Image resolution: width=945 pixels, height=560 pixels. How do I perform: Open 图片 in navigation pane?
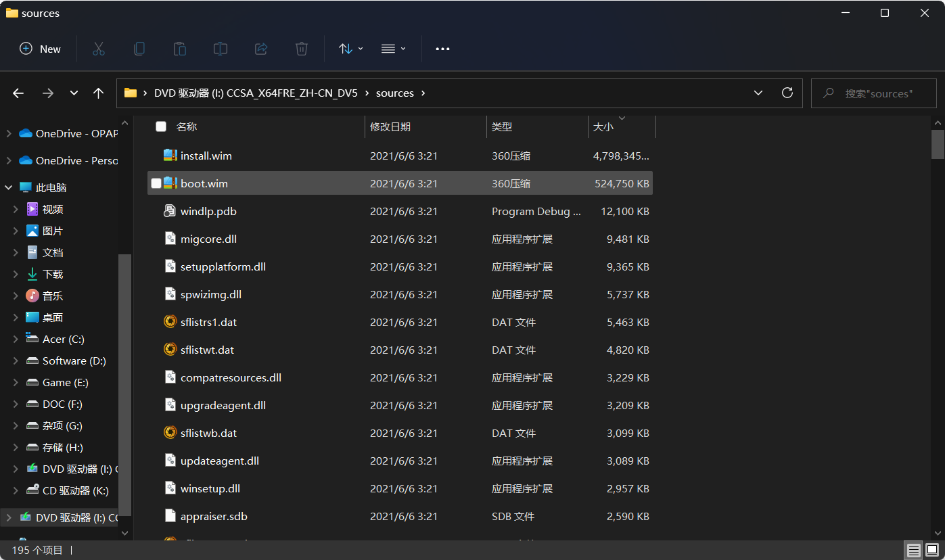[53, 231]
